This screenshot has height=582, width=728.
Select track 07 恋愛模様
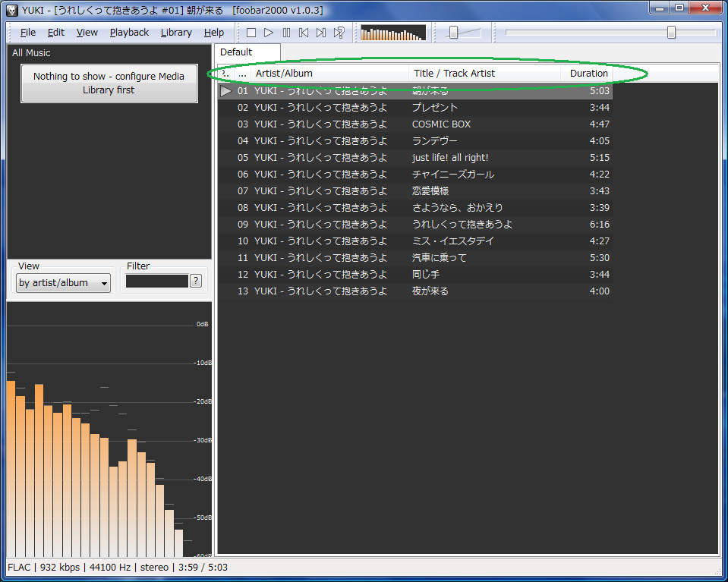415,191
